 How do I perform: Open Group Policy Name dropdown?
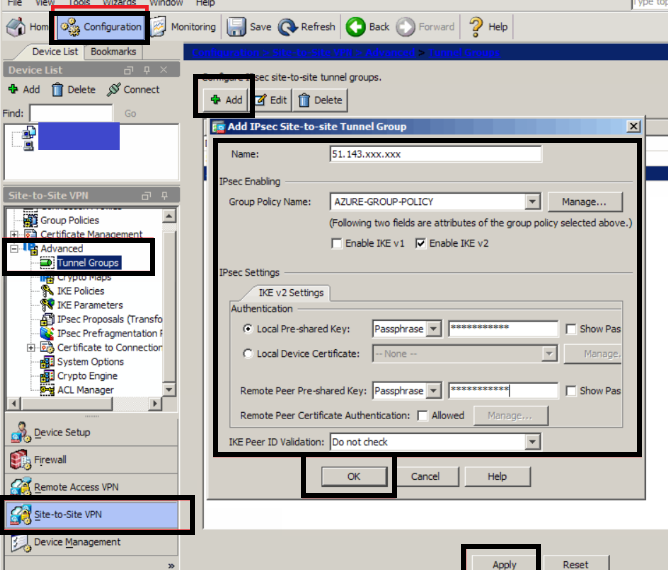[532, 202]
